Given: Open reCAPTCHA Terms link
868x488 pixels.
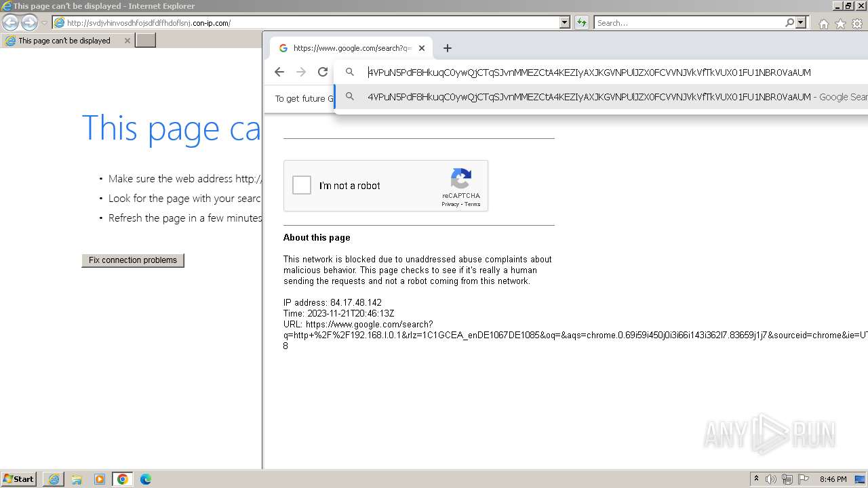Looking at the screenshot, I should pyautogui.click(x=473, y=204).
